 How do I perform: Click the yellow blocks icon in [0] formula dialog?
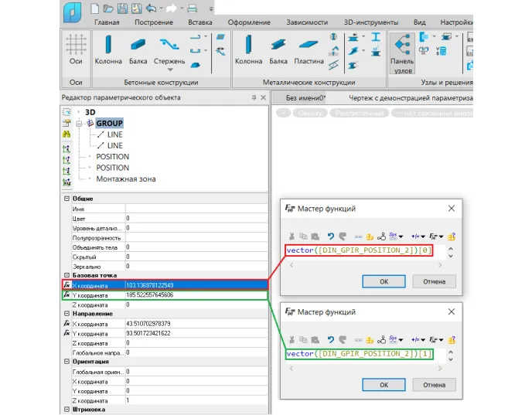(x=370, y=236)
